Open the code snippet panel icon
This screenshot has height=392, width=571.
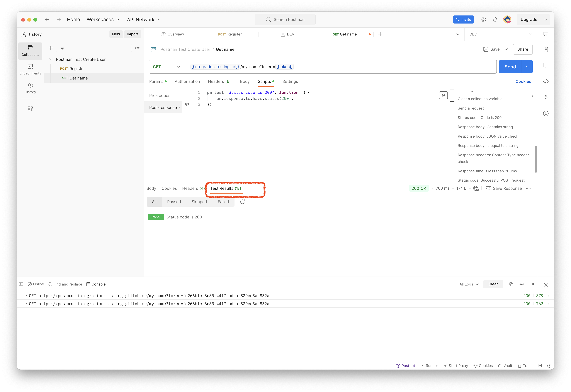(x=546, y=81)
